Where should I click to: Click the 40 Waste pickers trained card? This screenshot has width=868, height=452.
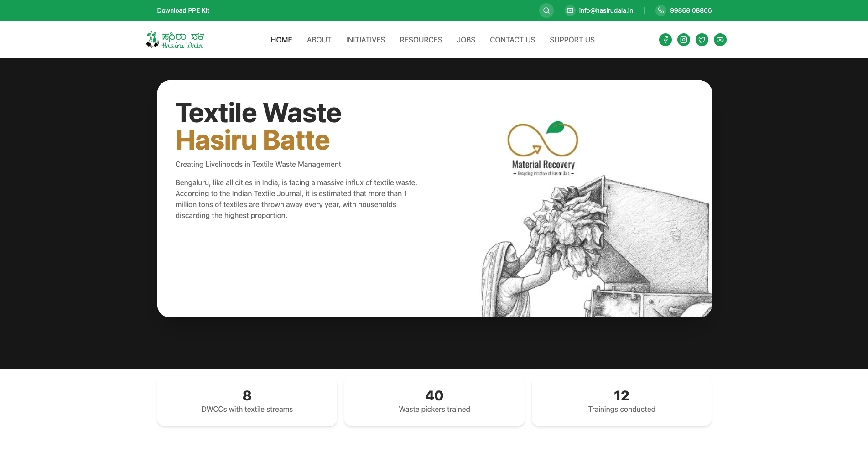pos(434,401)
